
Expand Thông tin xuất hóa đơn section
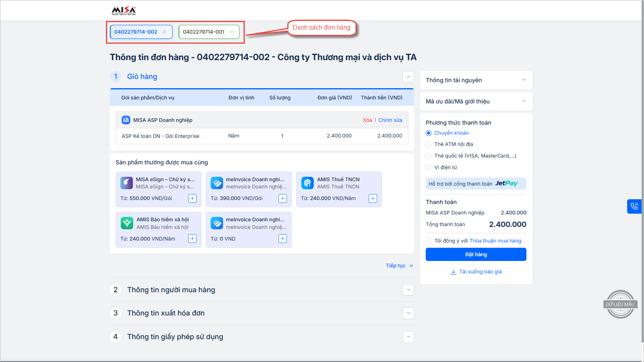tap(408, 313)
